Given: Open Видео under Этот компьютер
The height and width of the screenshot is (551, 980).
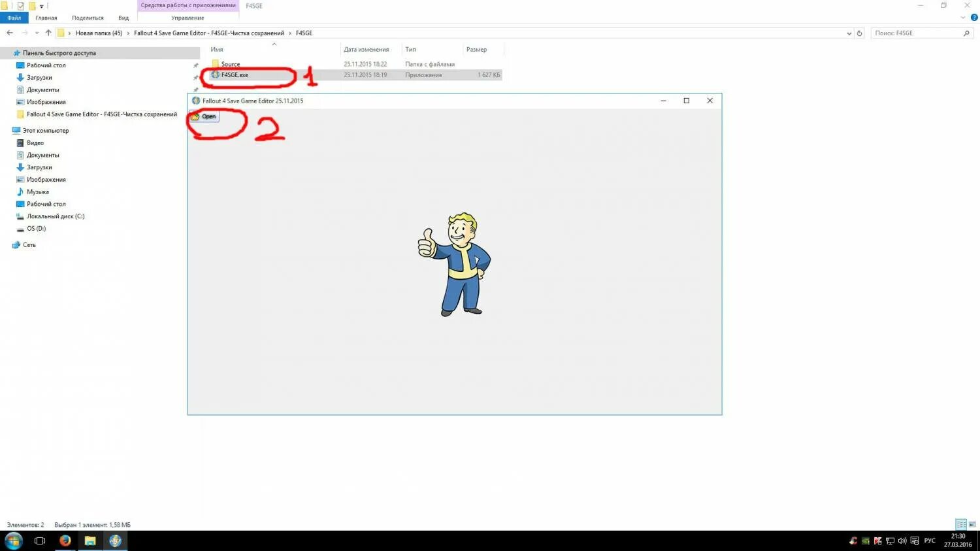Looking at the screenshot, I should 35,143.
